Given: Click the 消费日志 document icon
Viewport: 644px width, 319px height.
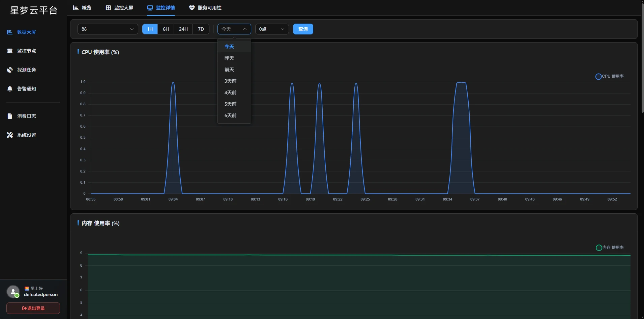Looking at the screenshot, I should pyautogui.click(x=10, y=116).
